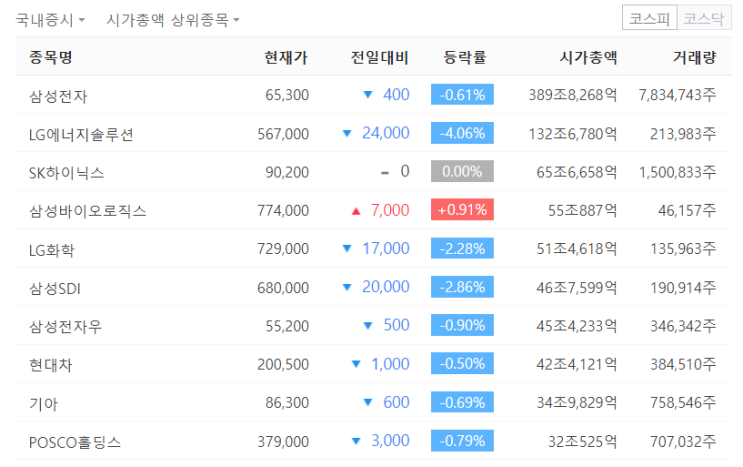
Task: Click the 거래량 column header
Action: (694, 57)
